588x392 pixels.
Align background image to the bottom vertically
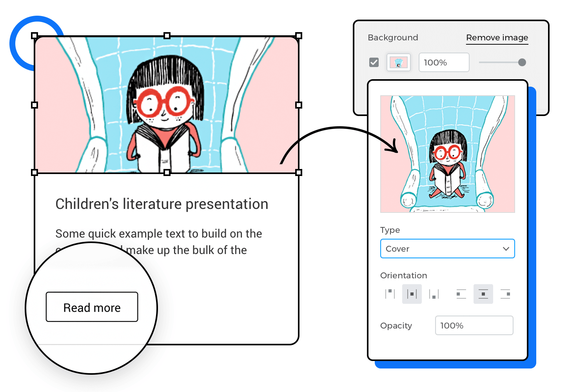[434, 294]
